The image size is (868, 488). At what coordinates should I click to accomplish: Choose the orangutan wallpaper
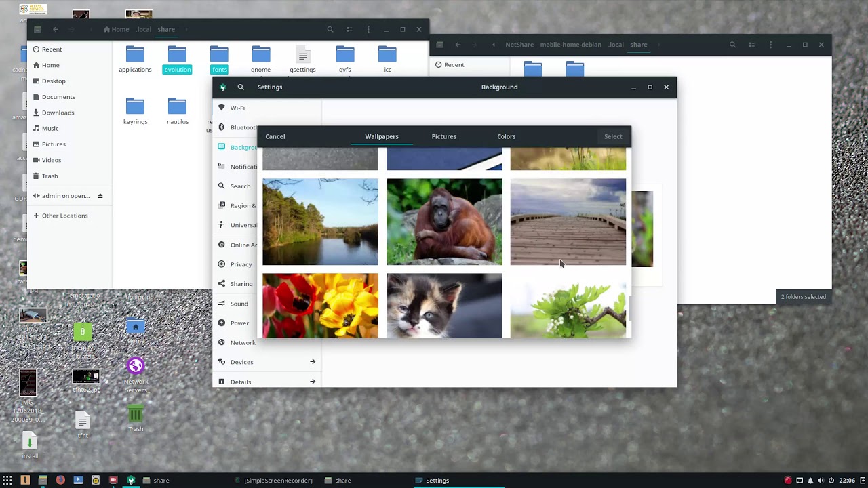click(444, 222)
